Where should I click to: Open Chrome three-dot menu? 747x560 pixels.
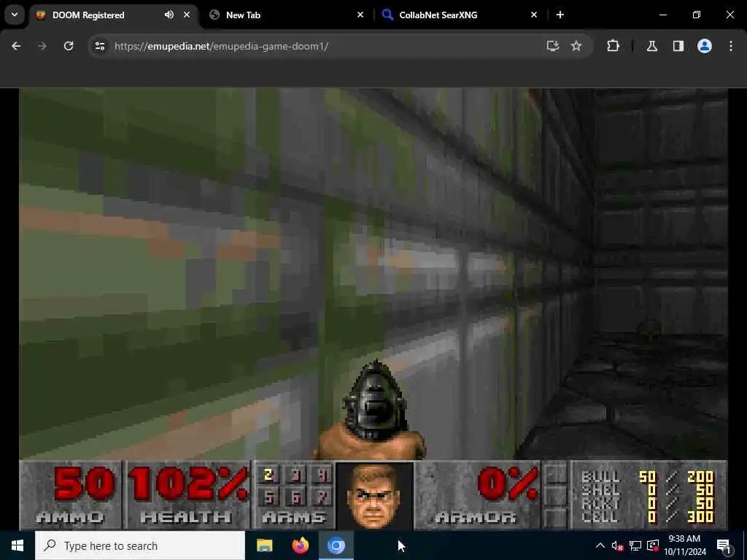731,46
